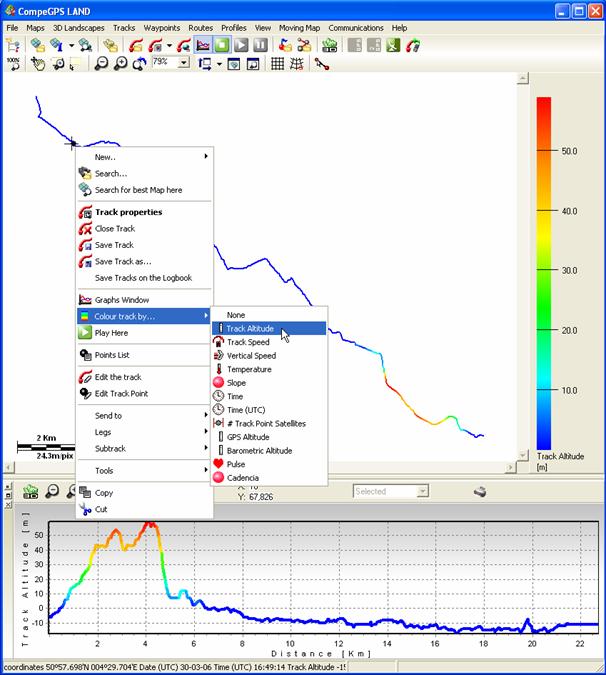Choose Points List from context menu
This screenshot has height=675, width=606.
[145, 355]
